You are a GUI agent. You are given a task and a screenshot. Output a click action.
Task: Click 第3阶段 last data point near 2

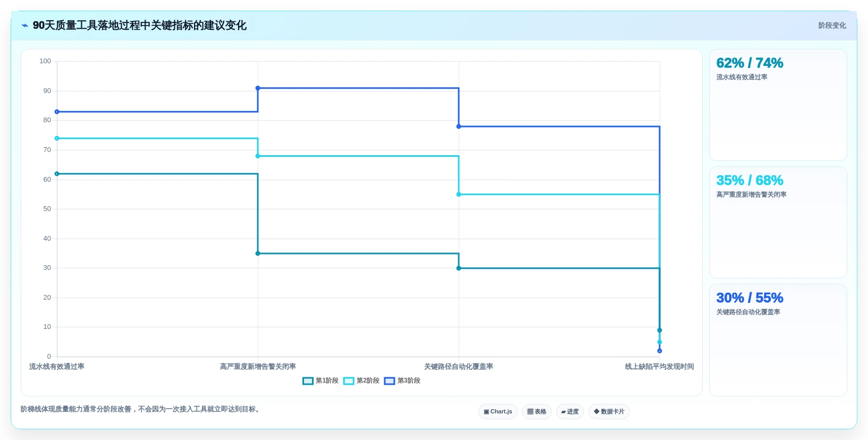pyautogui.click(x=660, y=351)
